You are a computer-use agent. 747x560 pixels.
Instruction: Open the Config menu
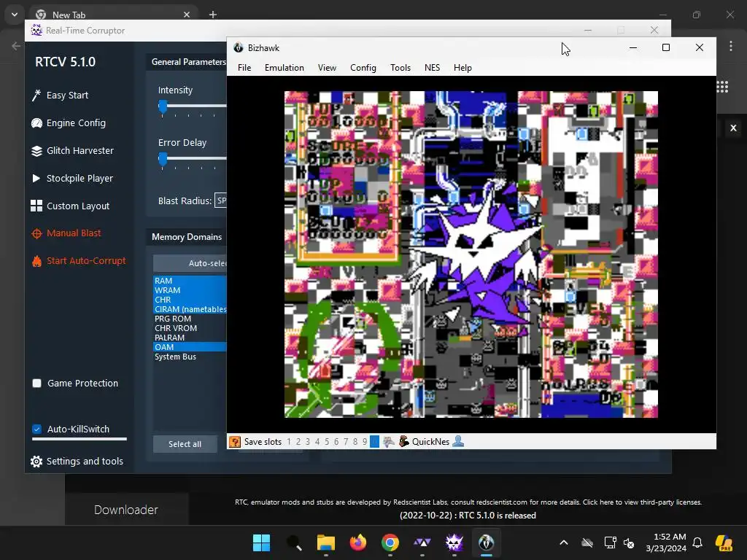[363, 68]
